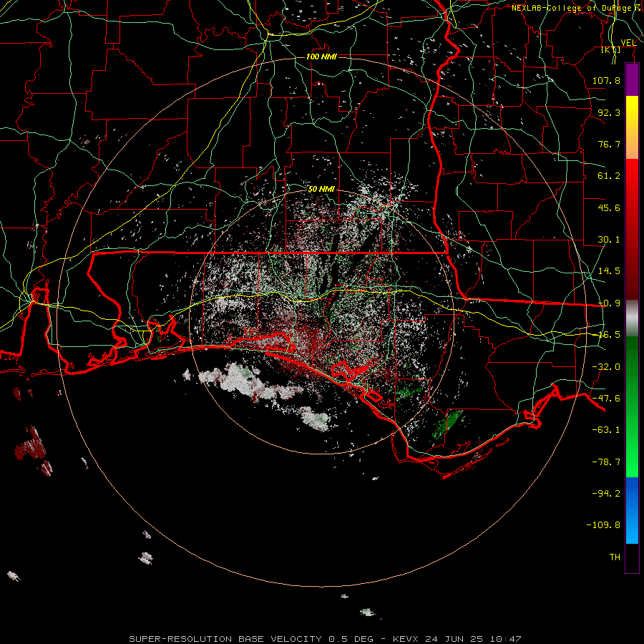Image resolution: width=644 pixels, height=644 pixels.
Task: Click the 30.1 legend value
Action: [x=609, y=240]
